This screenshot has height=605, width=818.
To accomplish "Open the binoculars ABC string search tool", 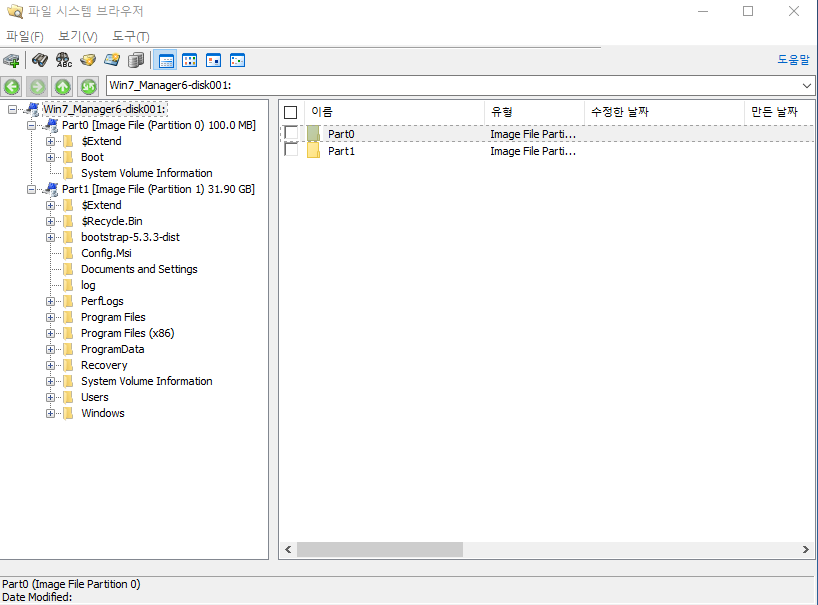I will [x=64, y=60].
